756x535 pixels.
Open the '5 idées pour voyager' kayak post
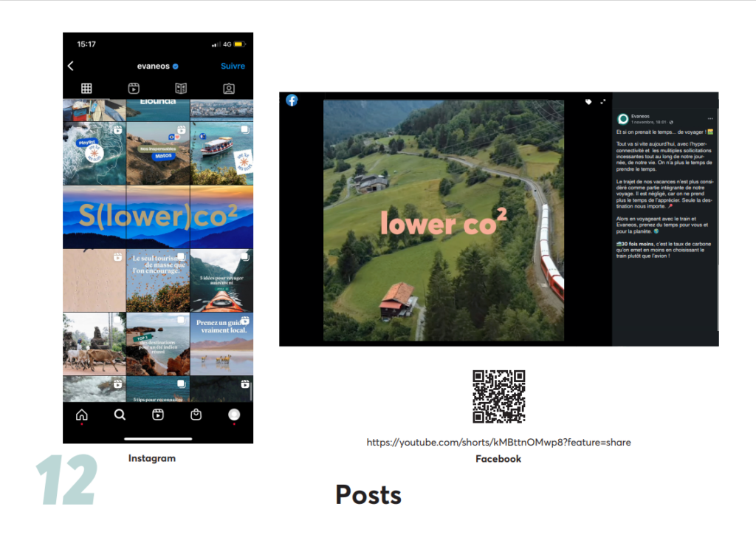pos(221,281)
